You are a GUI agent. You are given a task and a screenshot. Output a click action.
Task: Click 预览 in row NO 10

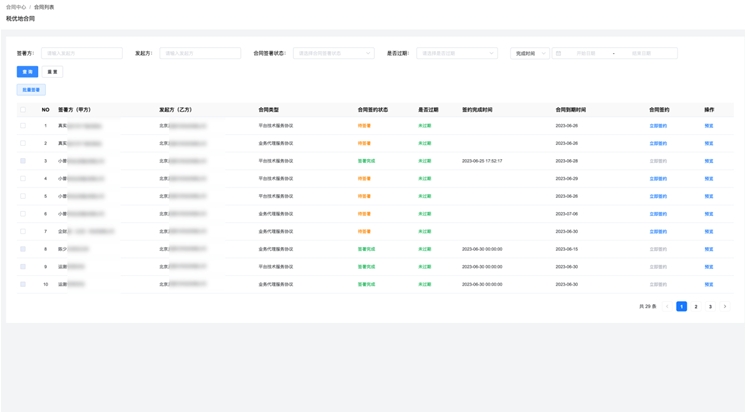click(x=709, y=285)
